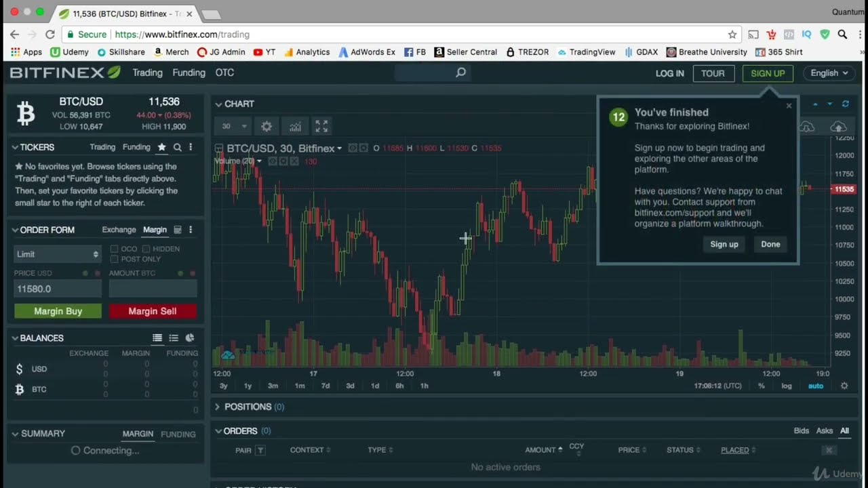Click Done in tour popup

pos(770,244)
